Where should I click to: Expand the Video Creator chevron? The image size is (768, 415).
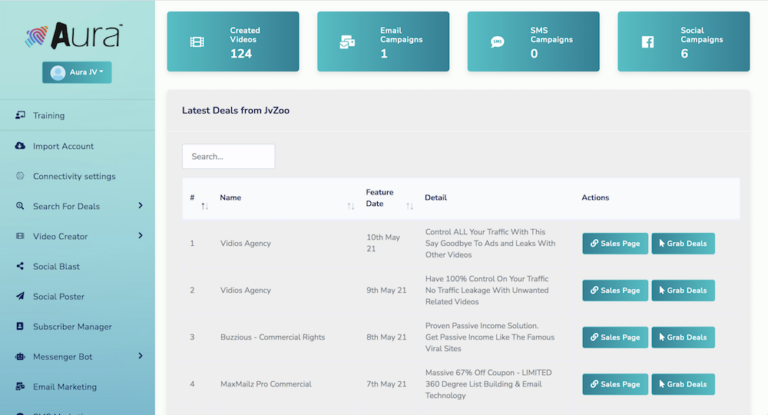[141, 236]
